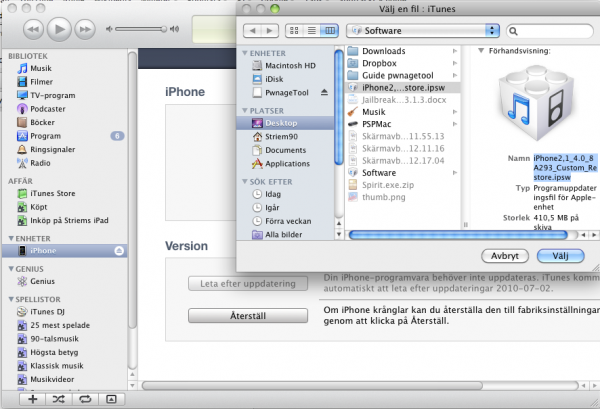Eject the PwnageTool volume
600x409 pixels.
[x=324, y=93]
